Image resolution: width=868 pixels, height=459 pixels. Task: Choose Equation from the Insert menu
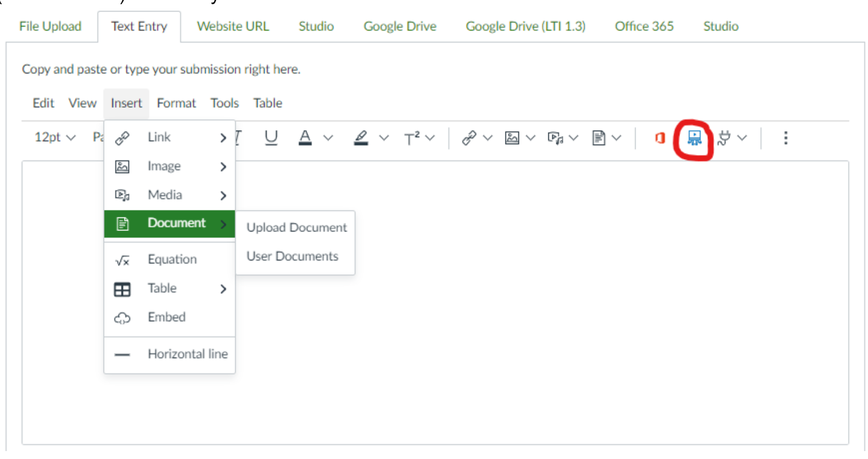click(x=170, y=259)
